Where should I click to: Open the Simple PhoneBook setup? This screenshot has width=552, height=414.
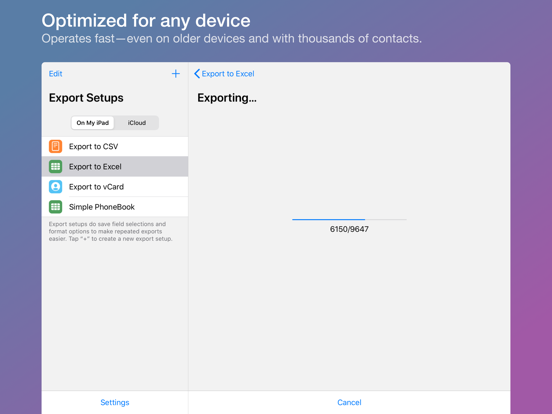pos(115,207)
